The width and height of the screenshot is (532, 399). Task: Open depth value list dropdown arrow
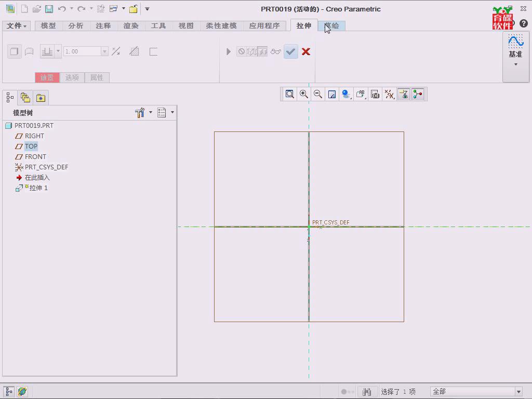(104, 51)
